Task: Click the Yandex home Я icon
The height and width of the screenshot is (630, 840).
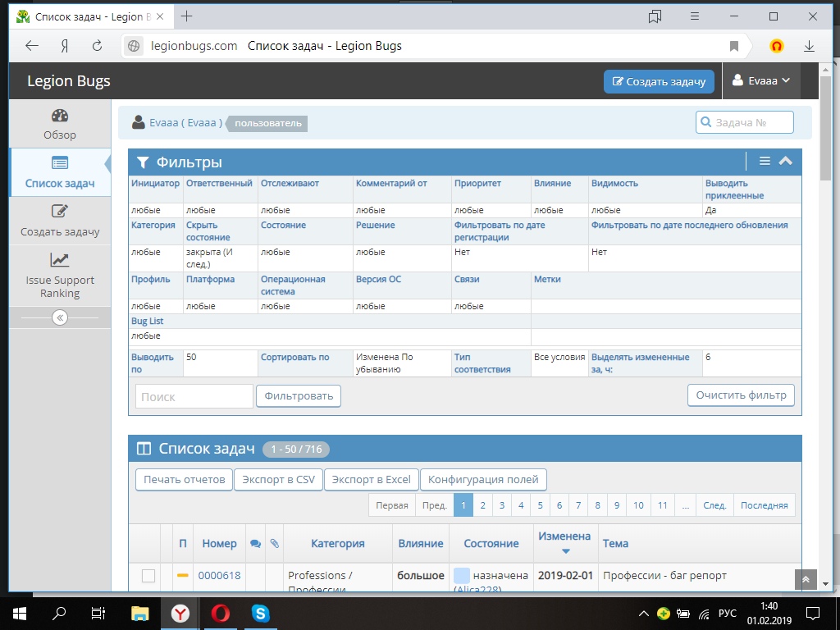Action: (x=64, y=46)
